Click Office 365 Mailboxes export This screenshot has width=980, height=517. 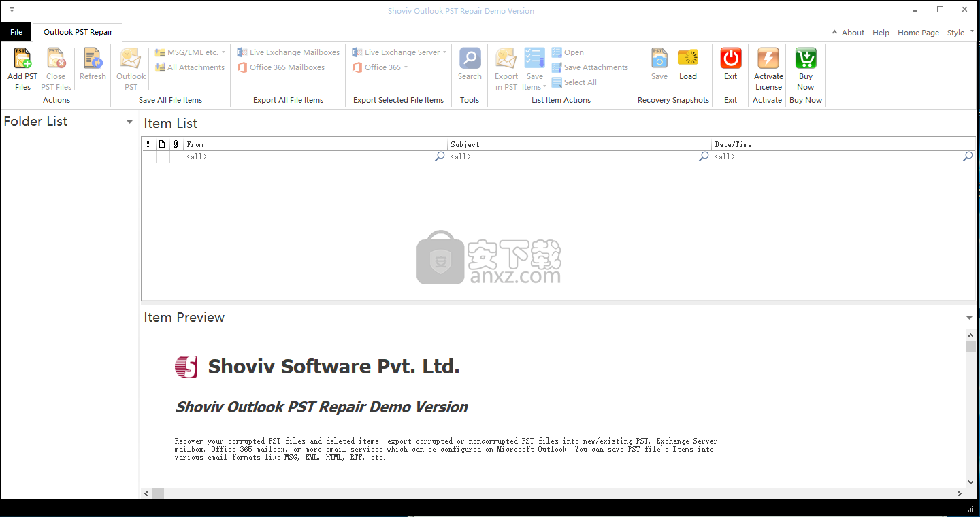click(x=280, y=67)
